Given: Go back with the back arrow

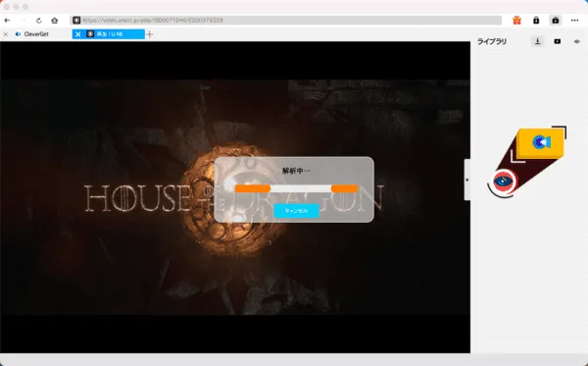Looking at the screenshot, I should pos(7,21).
